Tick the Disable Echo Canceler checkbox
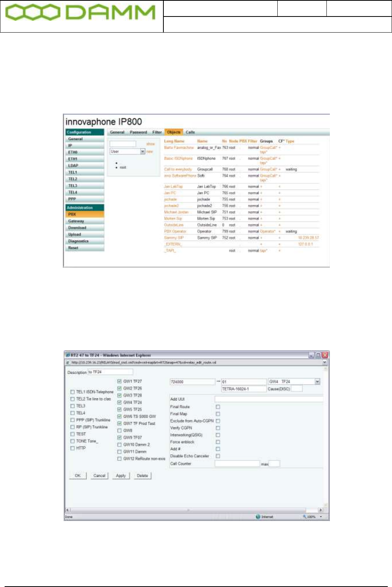 coord(218,456)
